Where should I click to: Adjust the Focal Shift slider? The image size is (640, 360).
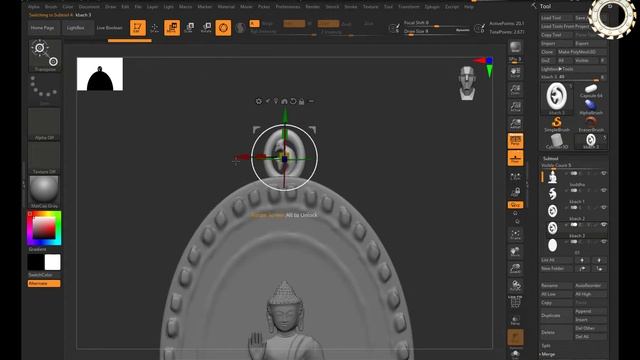point(436,23)
